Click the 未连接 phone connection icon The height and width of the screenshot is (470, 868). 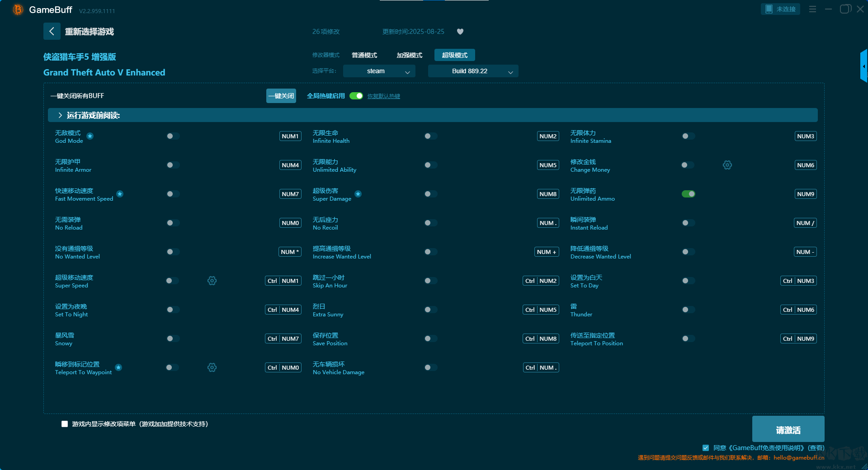point(769,9)
